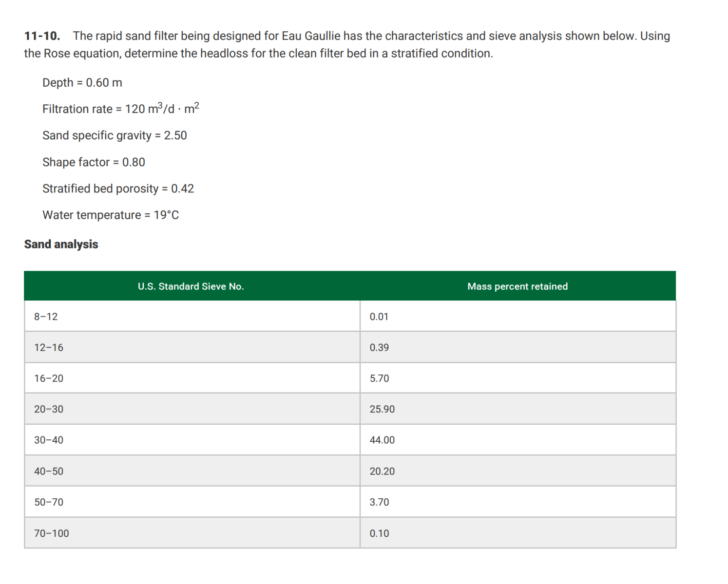Click the words 'Rose equation' in the problem
The image size is (728, 584).
82,54
